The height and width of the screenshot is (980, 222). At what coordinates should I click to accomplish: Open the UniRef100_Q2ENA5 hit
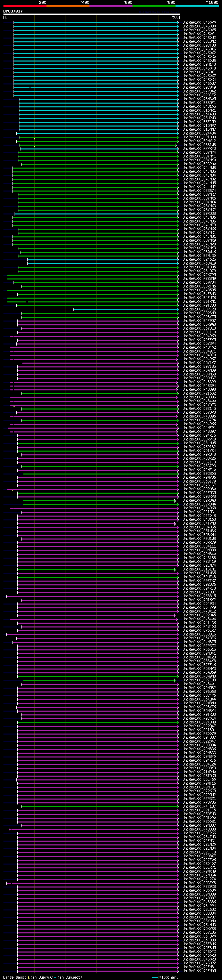click(199, 971)
